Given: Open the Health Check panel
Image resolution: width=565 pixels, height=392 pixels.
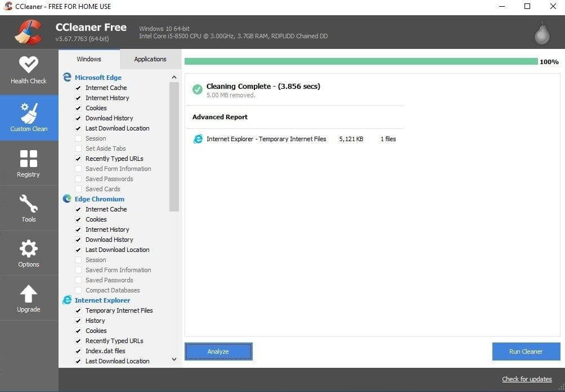Looking at the screenshot, I should 28,70.
